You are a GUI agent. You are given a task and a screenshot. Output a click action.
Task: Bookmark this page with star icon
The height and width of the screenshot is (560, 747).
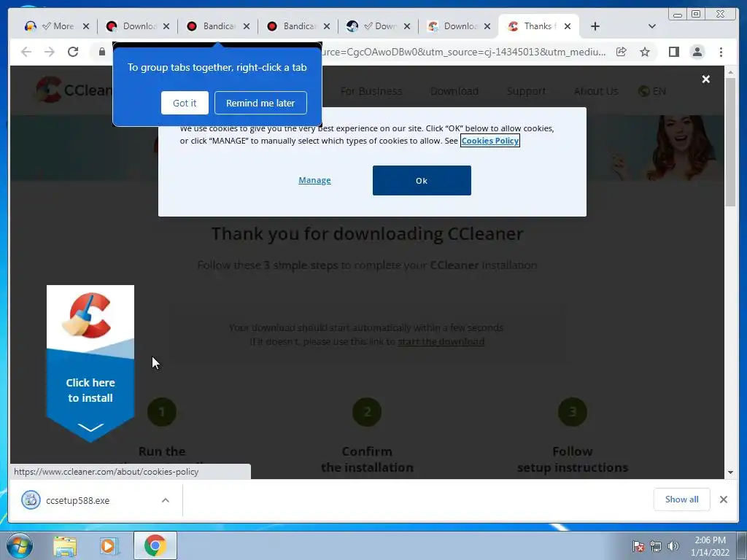645,52
